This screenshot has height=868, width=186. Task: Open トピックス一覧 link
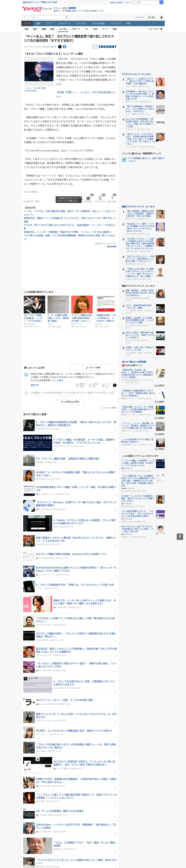point(155,29)
